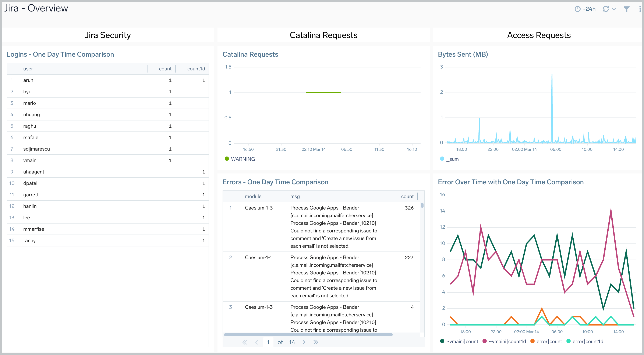This screenshot has width=644, height=355.
Task: Sort Logins table by count1d column
Action: point(196,69)
